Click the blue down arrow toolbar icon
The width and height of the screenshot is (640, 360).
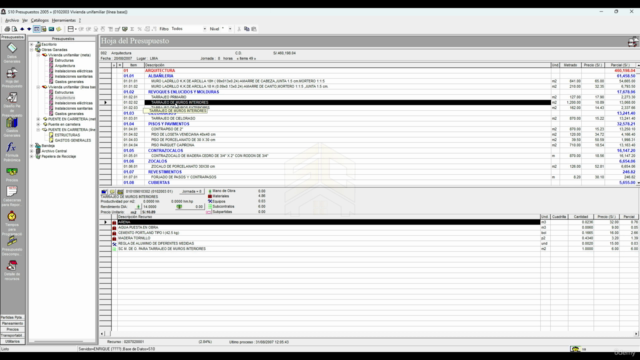(x=29, y=29)
